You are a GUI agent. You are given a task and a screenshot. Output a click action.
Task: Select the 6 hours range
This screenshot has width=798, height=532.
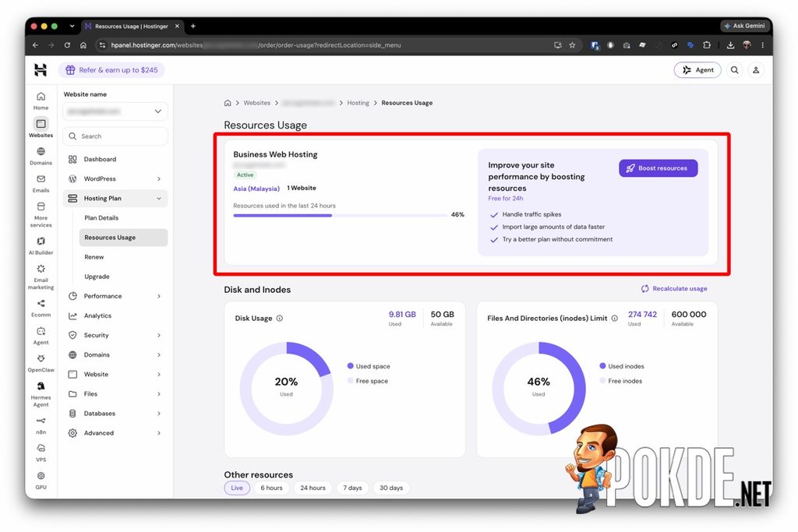[271, 488]
